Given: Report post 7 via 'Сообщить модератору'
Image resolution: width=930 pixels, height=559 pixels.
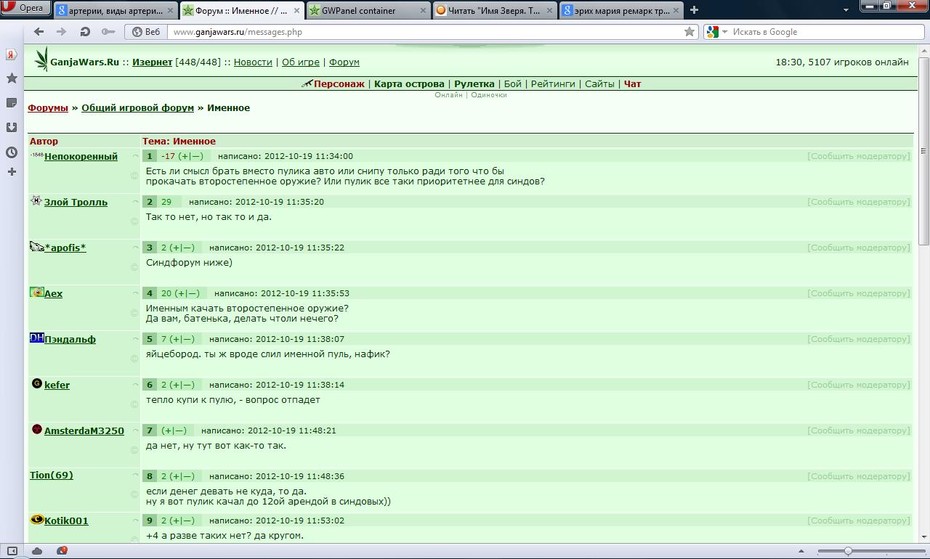Looking at the screenshot, I should [x=858, y=430].
